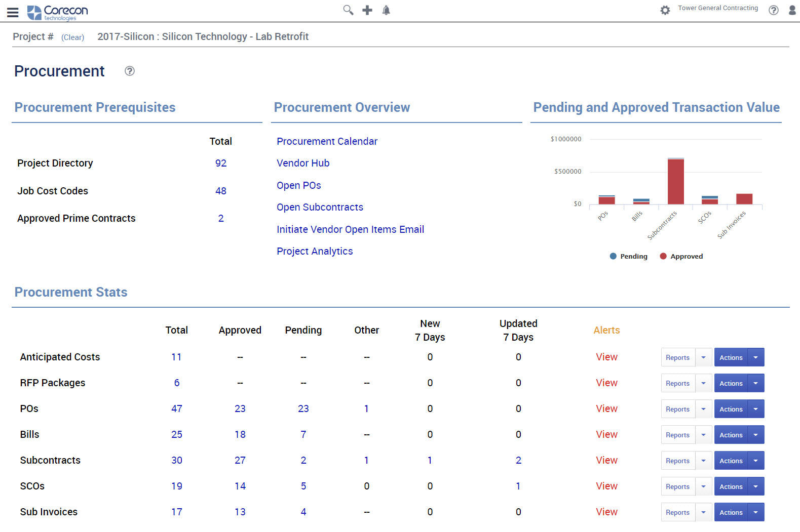Open the Procurement Calendar link
Screen dimensions: 800x532
327,141
